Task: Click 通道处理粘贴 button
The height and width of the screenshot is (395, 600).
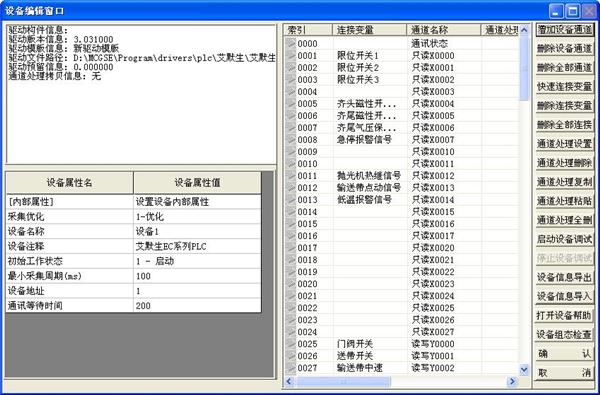Action: pos(564,201)
